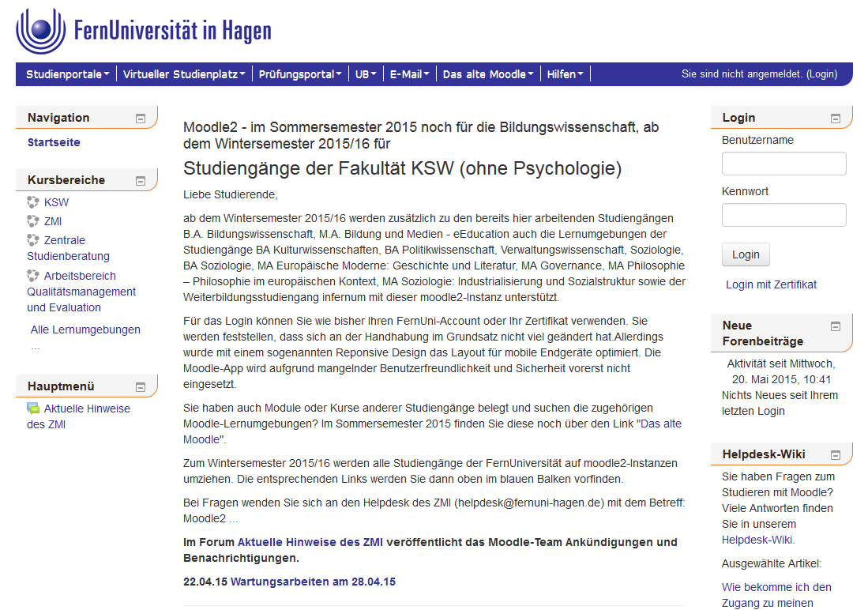Open the Studienportale dropdown menu
This screenshot has height=610, width=868.
(68, 74)
